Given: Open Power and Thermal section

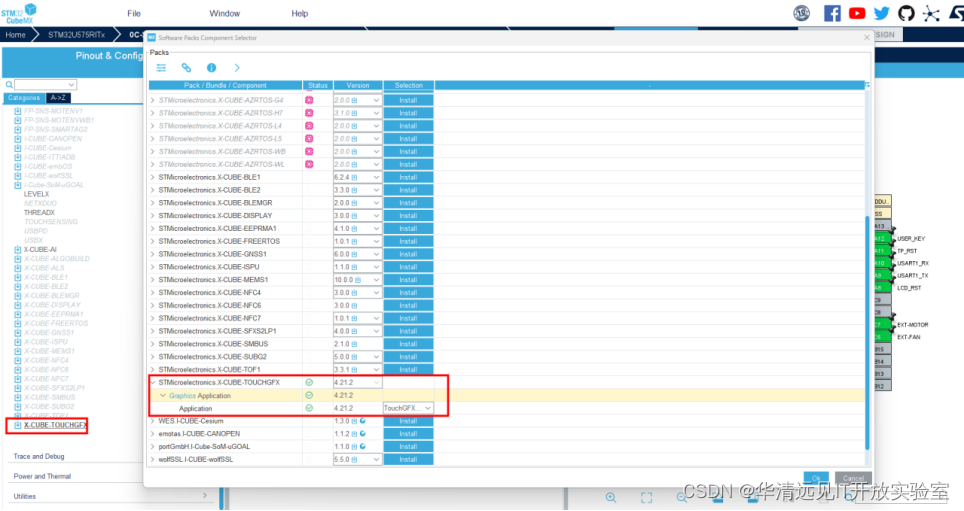Looking at the screenshot, I should [42, 476].
